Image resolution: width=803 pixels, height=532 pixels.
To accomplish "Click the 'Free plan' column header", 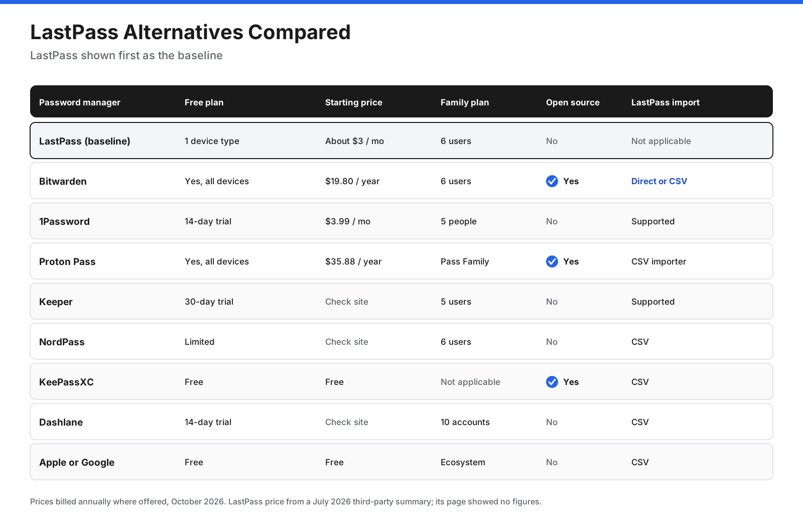I will [204, 102].
